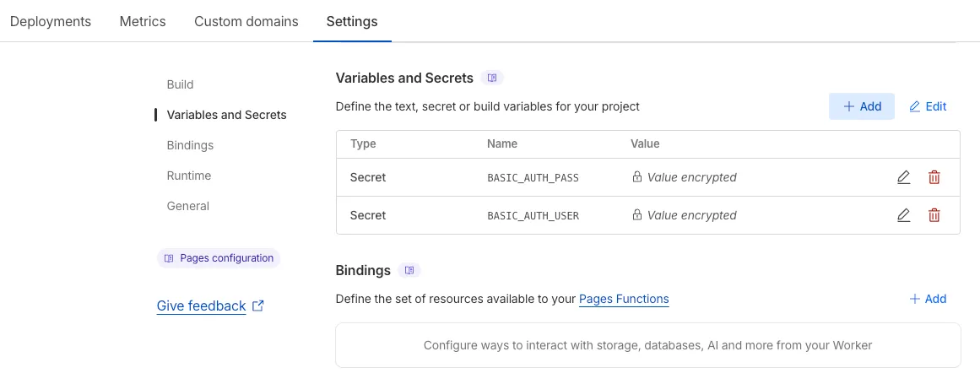Image resolution: width=980 pixels, height=384 pixels.
Task: Switch to the Metrics tab
Action: (x=143, y=21)
